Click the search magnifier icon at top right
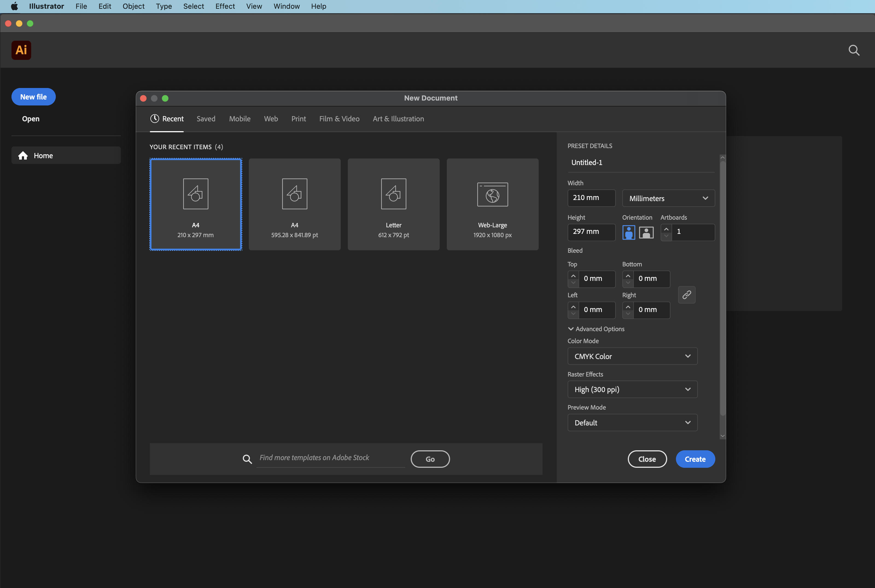Image resolution: width=875 pixels, height=588 pixels. [x=854, y=50]
